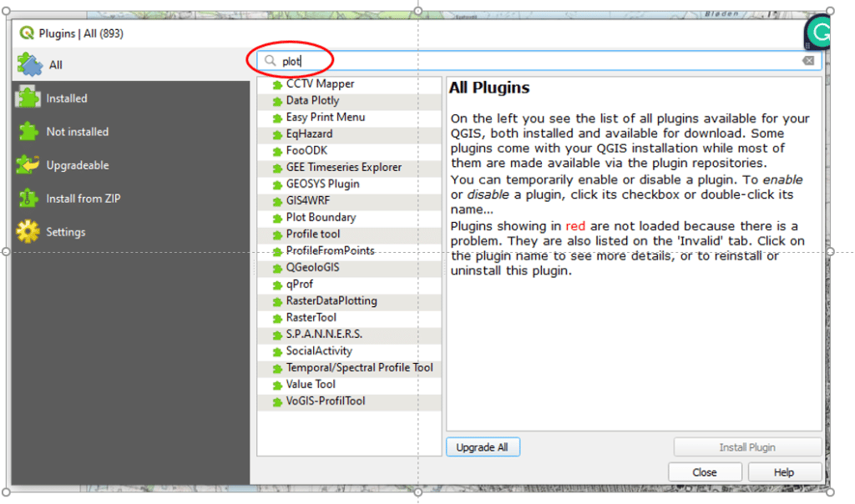The image size is (855, 504).
Task: Select the 'GIS4WRF' plugin entry
Action: click(x=349, y=201)
